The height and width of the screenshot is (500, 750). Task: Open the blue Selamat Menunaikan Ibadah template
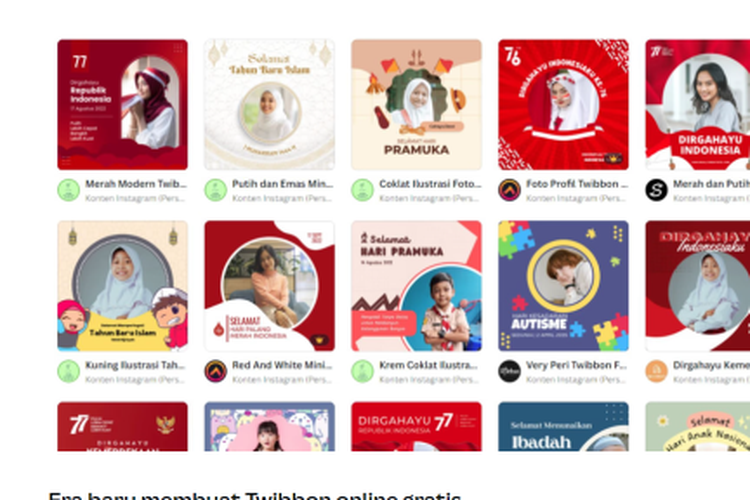pos(563,426)
